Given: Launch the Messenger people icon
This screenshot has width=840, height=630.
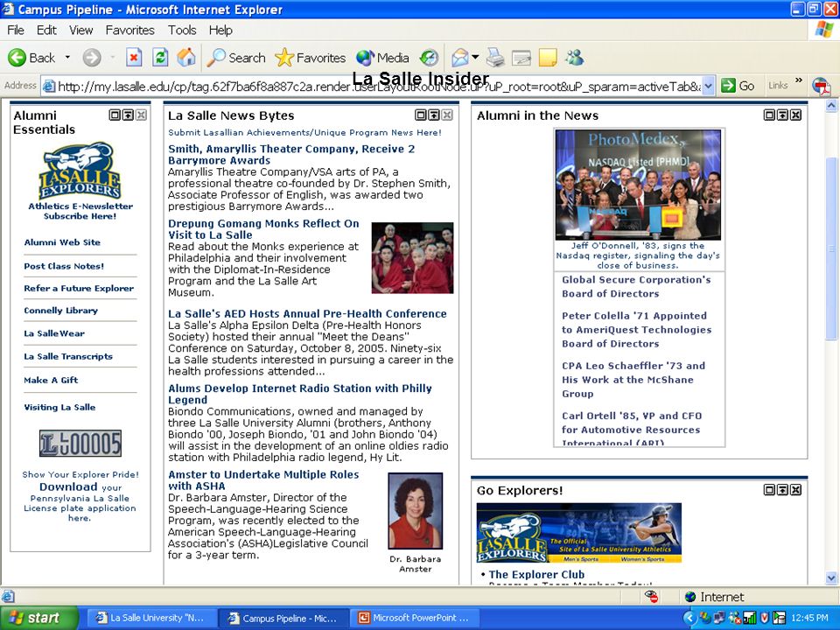Looking at the screenshot, I should pos(574,58).
